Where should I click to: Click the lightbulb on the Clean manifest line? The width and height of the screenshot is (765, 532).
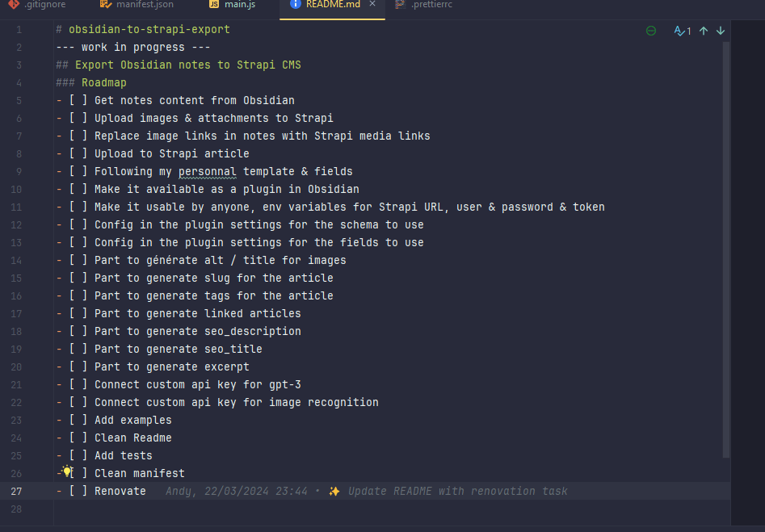pyautogui.click(x=67, y=472)
